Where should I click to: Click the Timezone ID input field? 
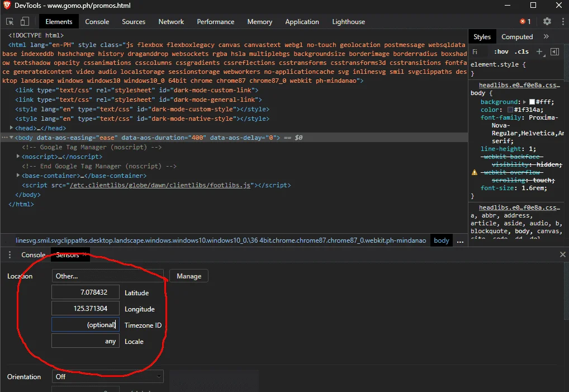pos(86,325)
